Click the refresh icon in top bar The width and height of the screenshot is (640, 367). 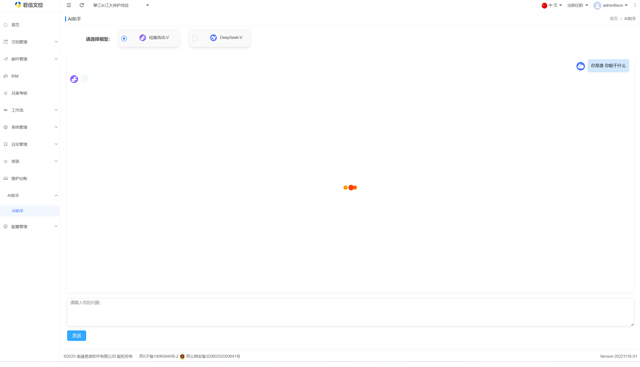click(x=82, y=5)
